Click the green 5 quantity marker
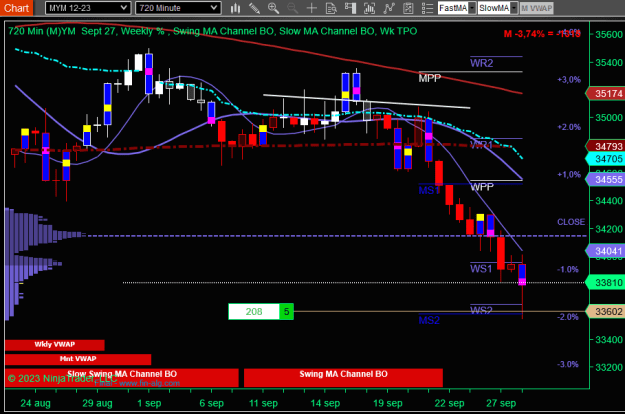The width and height of the screenshot is (625, 414). 287,312
